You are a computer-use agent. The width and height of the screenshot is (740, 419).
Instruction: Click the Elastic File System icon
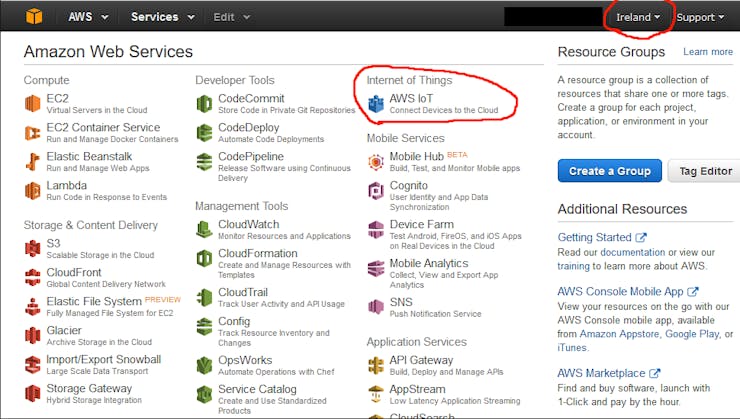click(33, 307)
